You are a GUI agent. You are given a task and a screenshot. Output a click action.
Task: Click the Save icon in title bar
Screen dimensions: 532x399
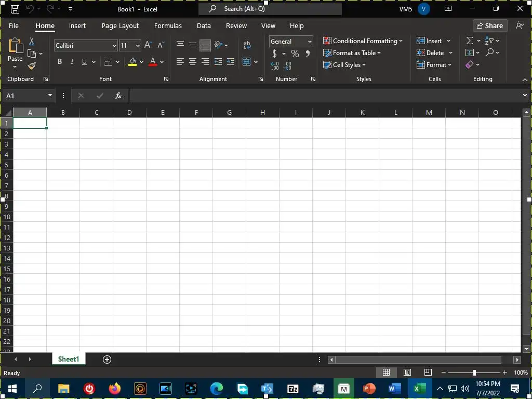tap(15, 9)
